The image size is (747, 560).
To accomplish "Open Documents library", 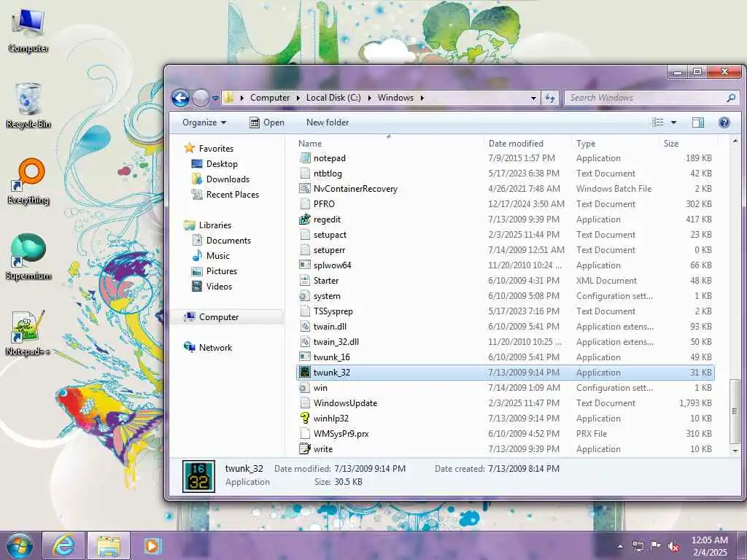I will point(221,241).
